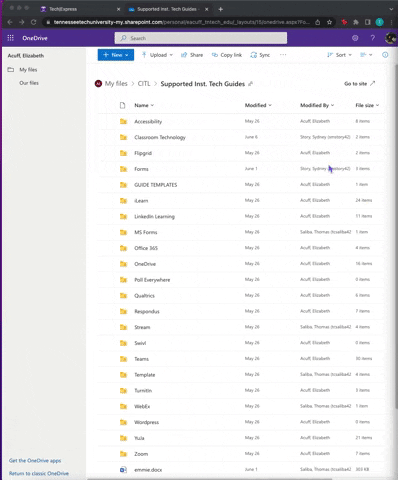Open the settings gear in OneDrive header
398x480 pixels.
[x=355, y=38]
